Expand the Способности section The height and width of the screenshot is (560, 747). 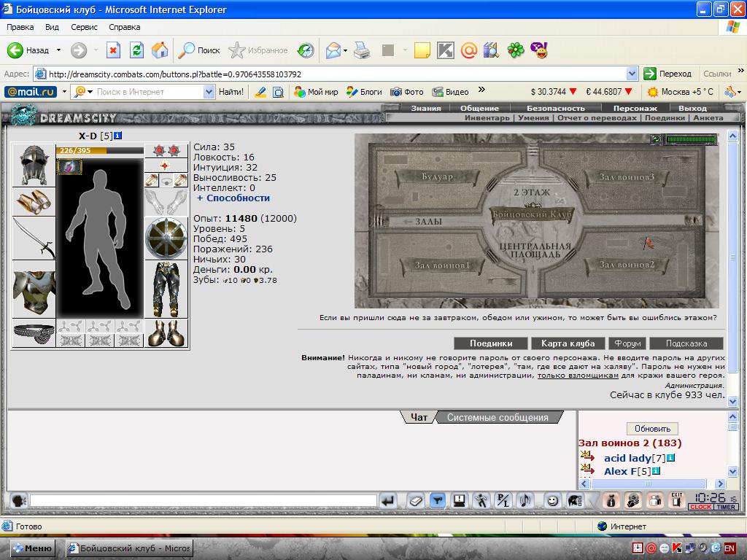click(233, 198)
